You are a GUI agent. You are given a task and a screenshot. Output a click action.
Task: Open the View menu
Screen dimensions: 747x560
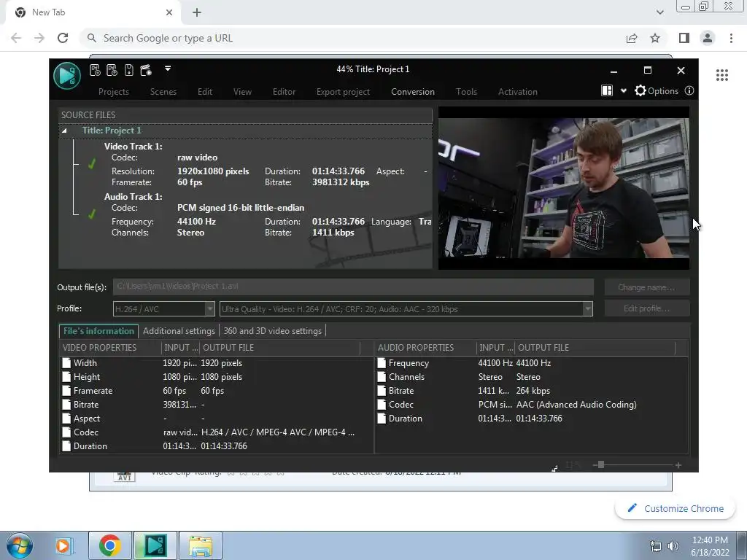pyautogui.click(x=242, y=92)
